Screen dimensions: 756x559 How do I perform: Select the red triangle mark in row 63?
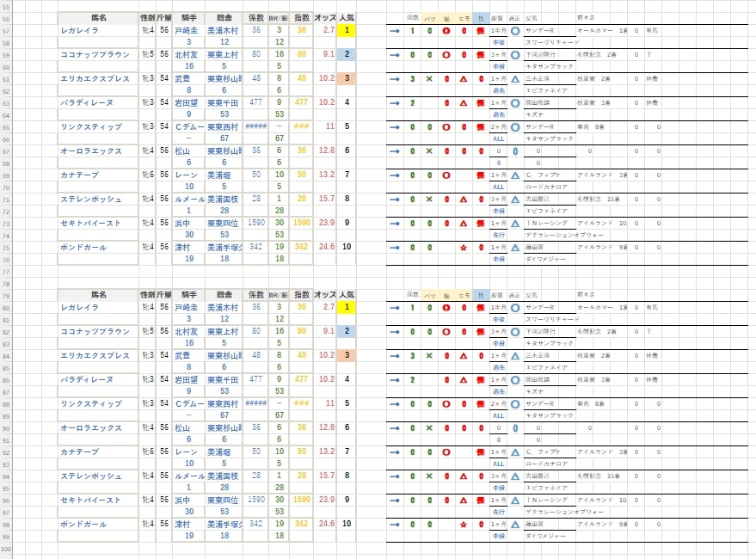pos(464,103)
